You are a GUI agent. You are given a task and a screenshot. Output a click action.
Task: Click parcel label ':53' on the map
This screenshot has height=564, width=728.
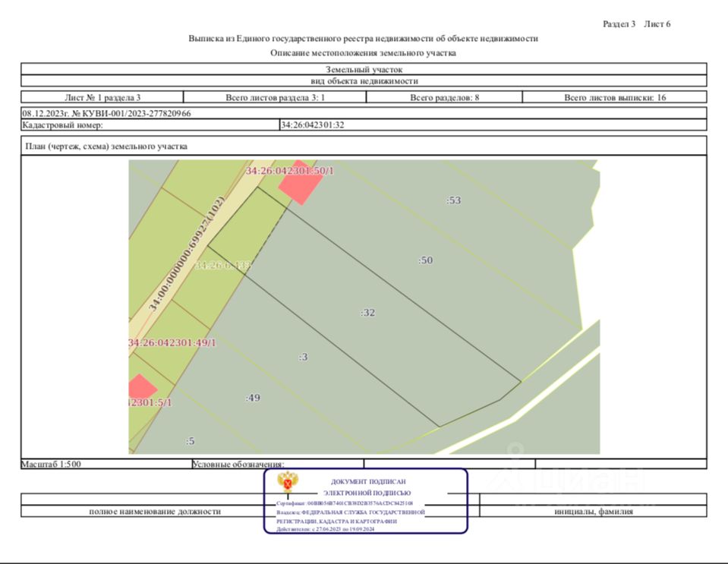point(454,200)
